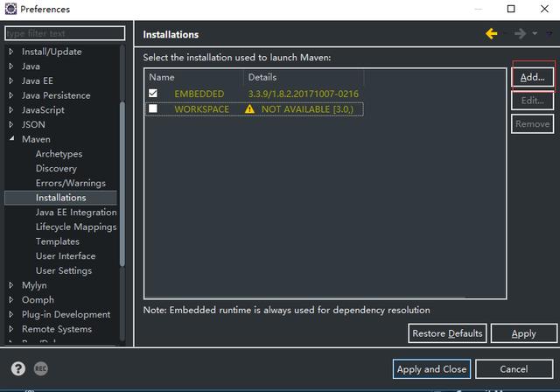This screenshot has width=560, height=392.
Task: Expand the Mylyn tree node
Action: [11, 285]
